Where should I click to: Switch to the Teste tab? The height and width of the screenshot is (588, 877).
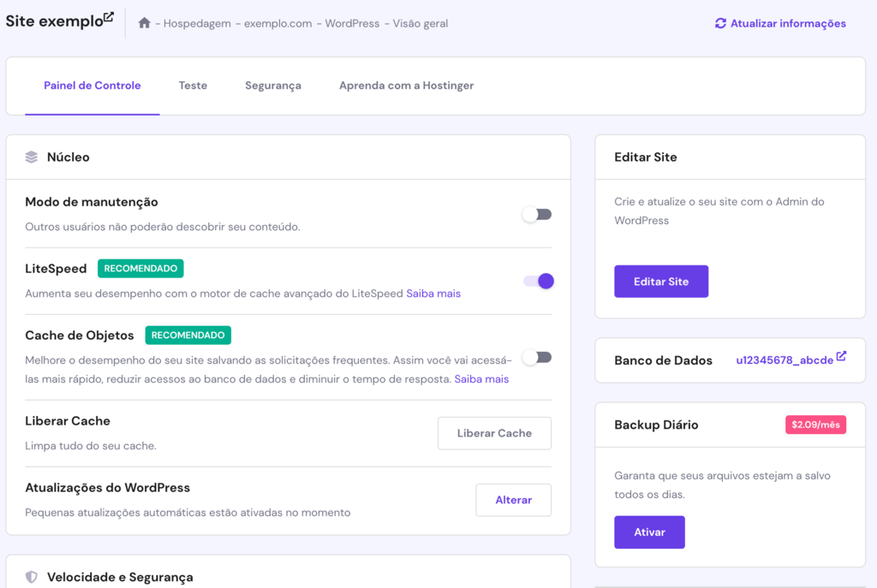pos(193,86)
